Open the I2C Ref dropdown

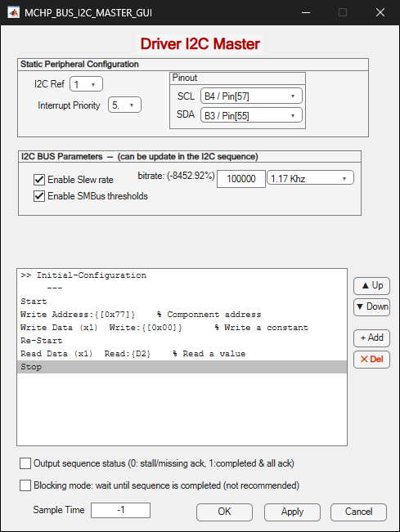(86, 84)
